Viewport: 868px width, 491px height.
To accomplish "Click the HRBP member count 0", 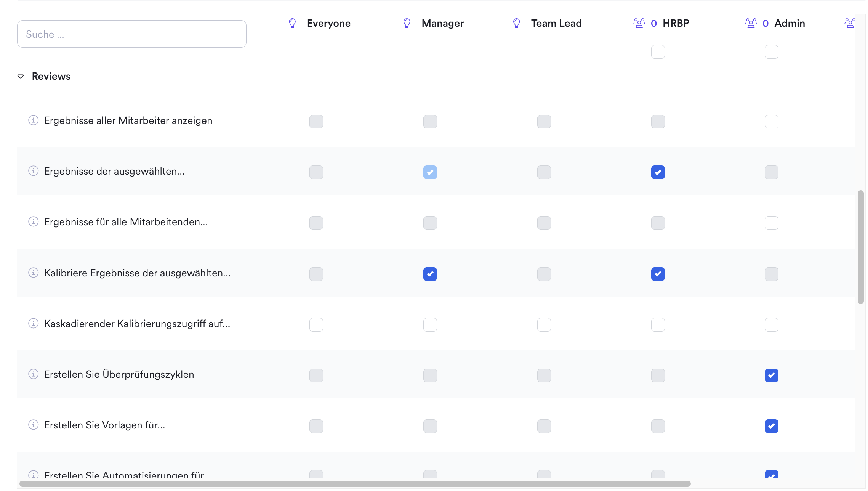I will [x=654, y=24].
